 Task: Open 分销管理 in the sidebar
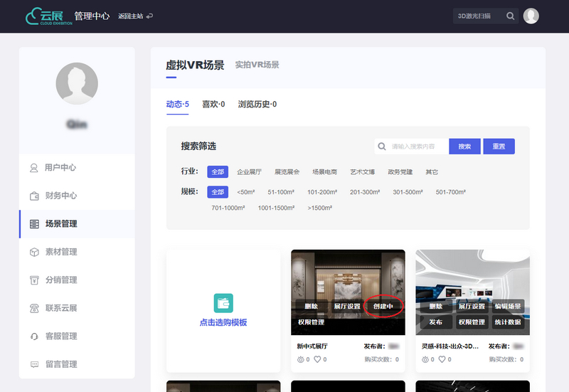tap(60, 280)
